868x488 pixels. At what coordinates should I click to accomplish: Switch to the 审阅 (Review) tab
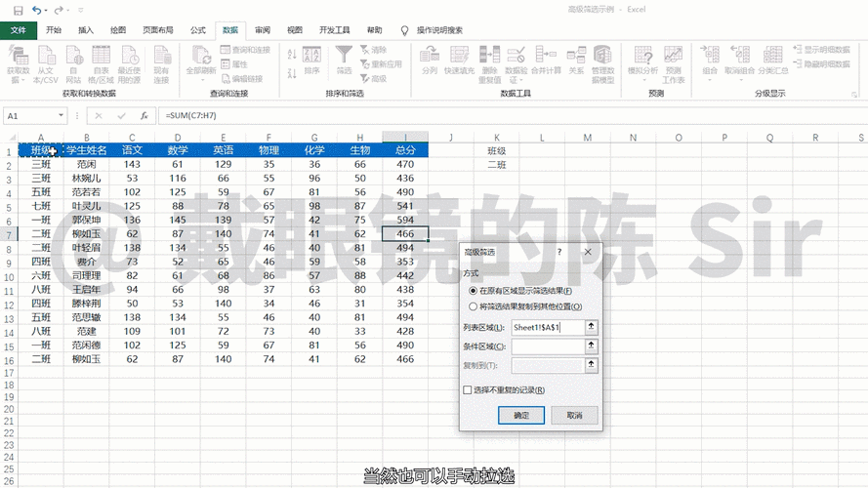(263, 30)
